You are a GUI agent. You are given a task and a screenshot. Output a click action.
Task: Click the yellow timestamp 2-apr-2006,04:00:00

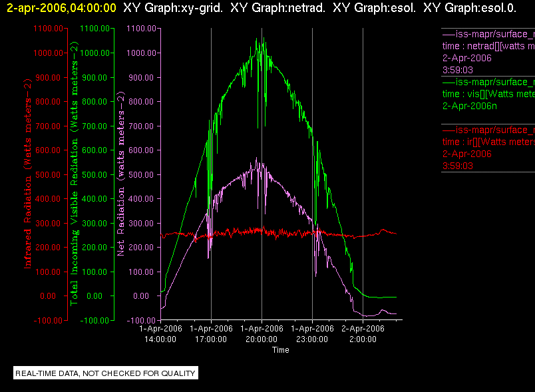point(61,7)
